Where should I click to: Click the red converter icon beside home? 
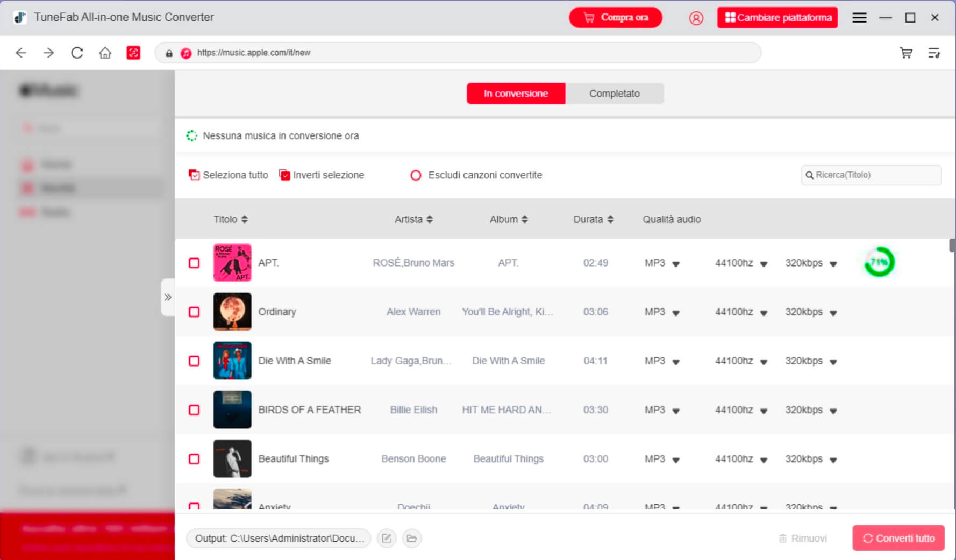pyautogui.click(x=133, y=53)
